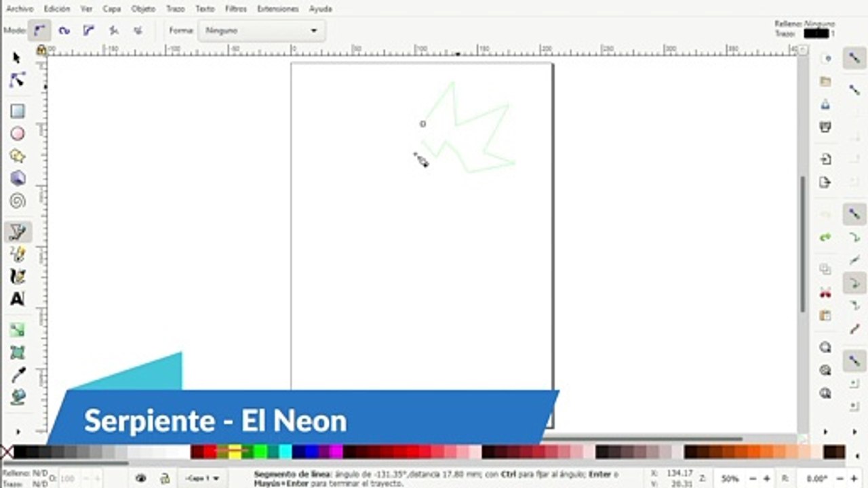Image resolution: width=868 pixels, height=488 pixels.
Task: Open the Objeto menu
Action: click(143, 9)
